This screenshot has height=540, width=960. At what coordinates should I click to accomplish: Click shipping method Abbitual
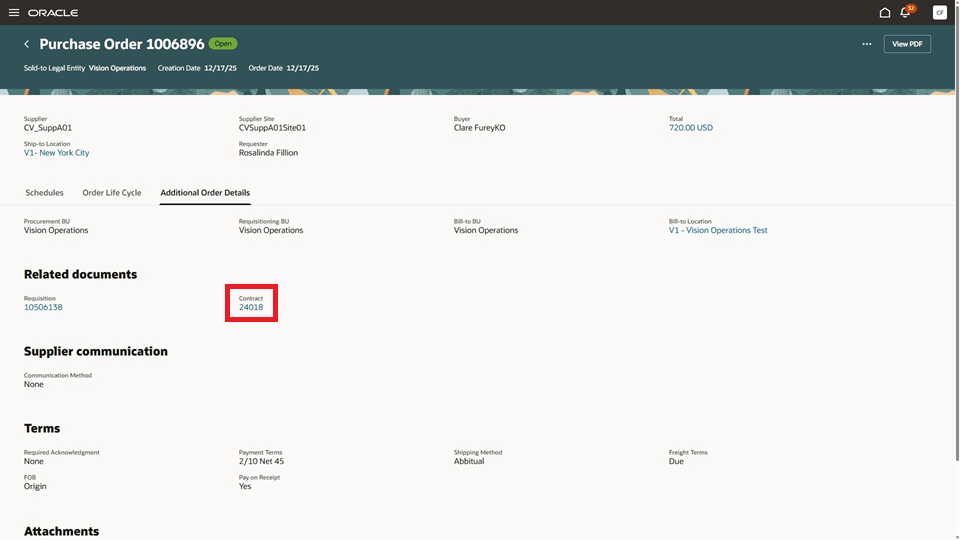(469, 462)
